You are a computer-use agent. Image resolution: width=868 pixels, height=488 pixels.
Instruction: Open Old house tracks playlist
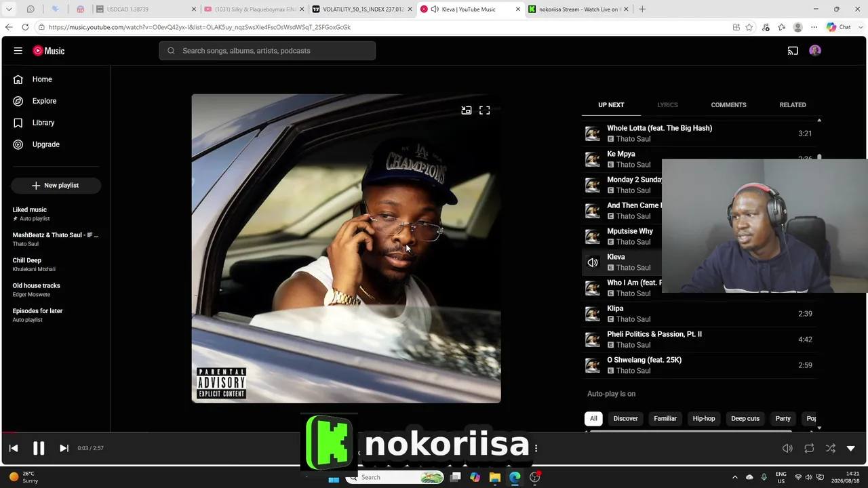56,289
